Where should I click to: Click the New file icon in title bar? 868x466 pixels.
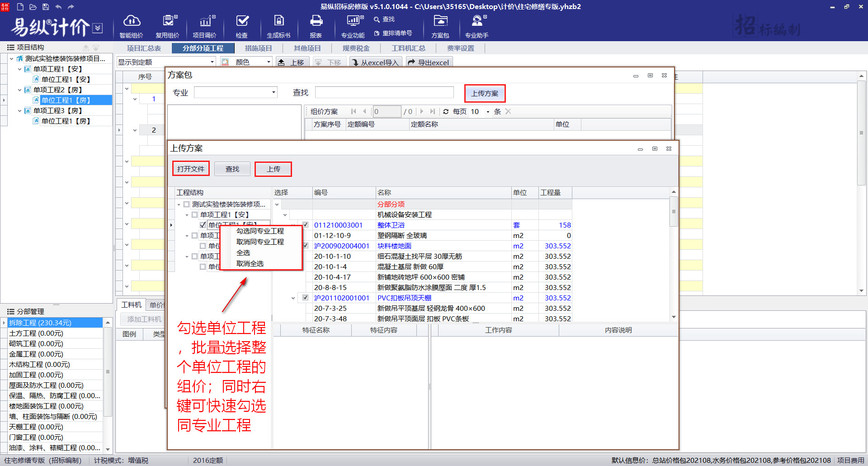pyautogui.click(x=20, y=7)
